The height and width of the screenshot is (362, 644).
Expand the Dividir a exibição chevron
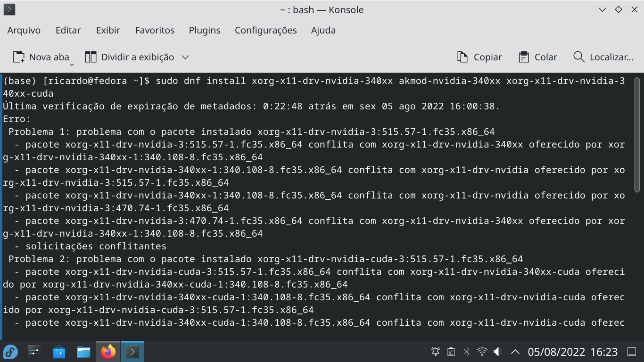point(185,57)
